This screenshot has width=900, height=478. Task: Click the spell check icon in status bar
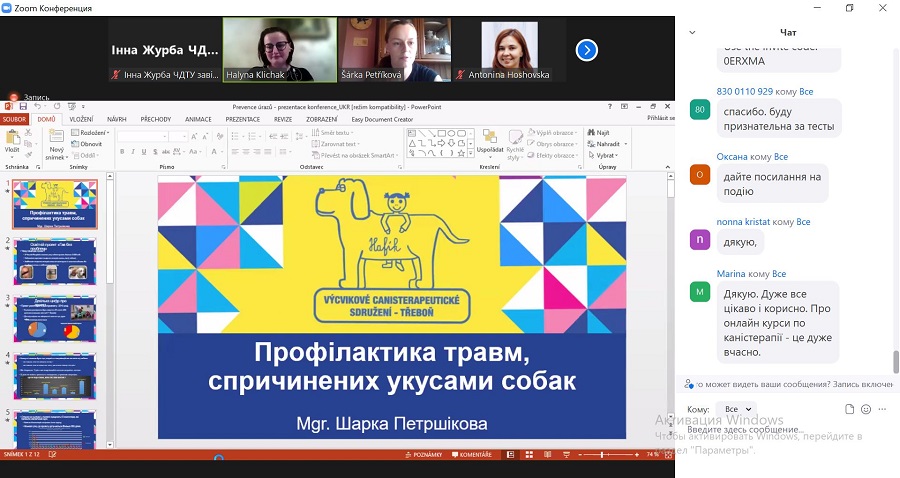52,454
